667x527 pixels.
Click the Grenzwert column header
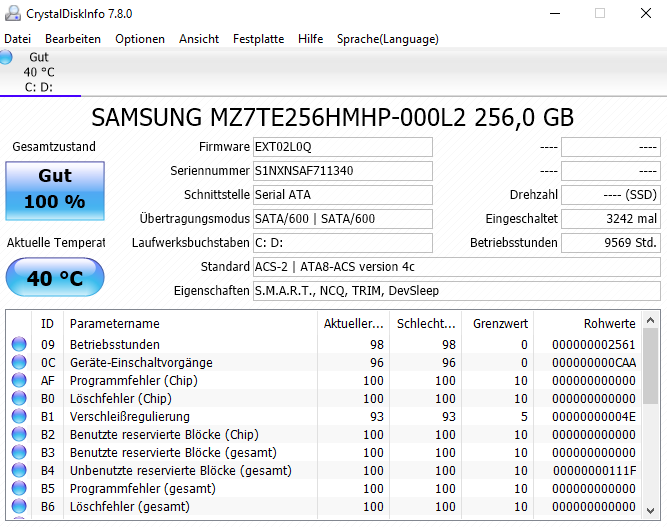coord(498,324)
